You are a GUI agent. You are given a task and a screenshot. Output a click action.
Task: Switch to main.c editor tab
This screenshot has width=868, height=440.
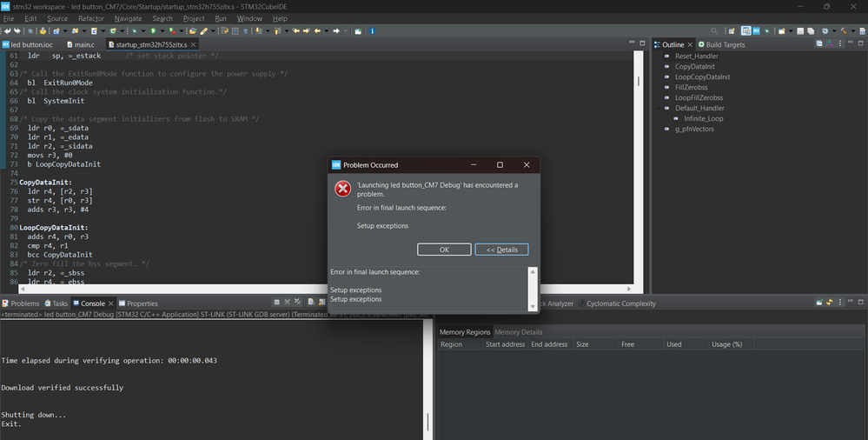point(81,44)
